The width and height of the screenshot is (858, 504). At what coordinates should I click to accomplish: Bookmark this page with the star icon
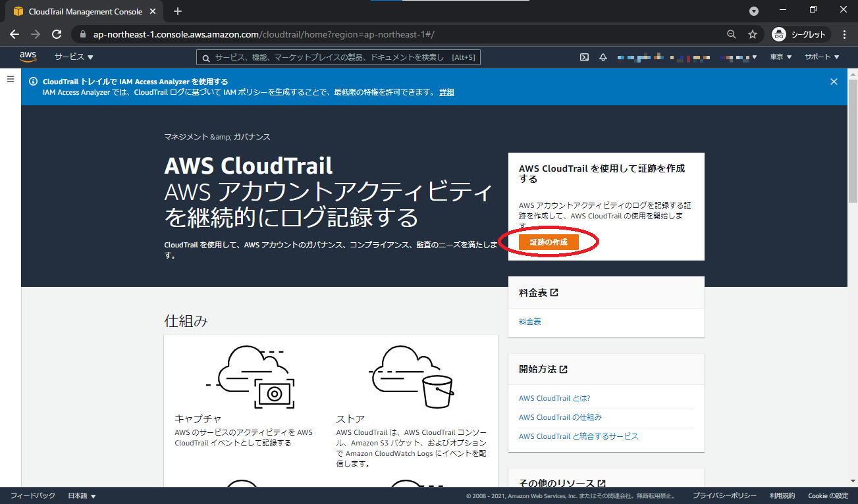[x=753, y=34]
